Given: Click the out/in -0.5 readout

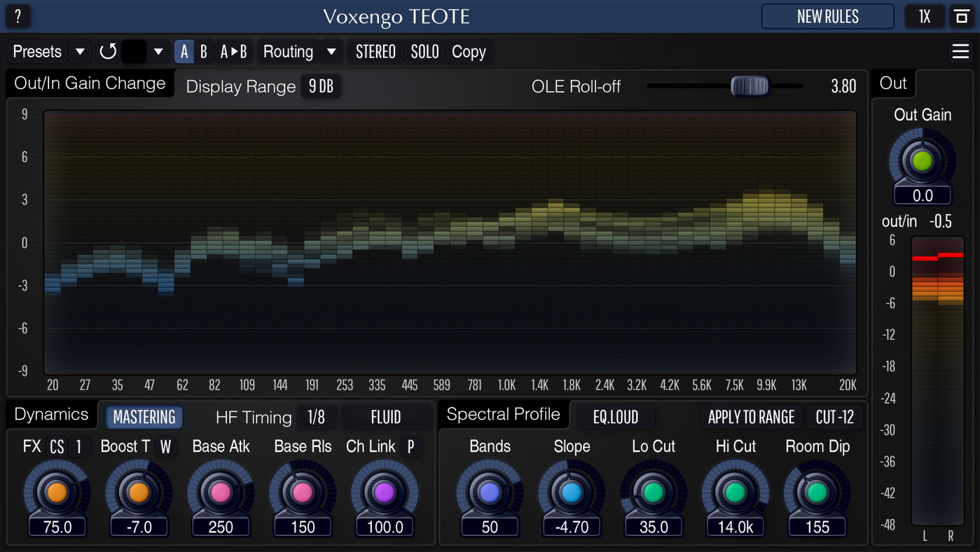Looking at the screenshot, I should click(x=941, y=221).
